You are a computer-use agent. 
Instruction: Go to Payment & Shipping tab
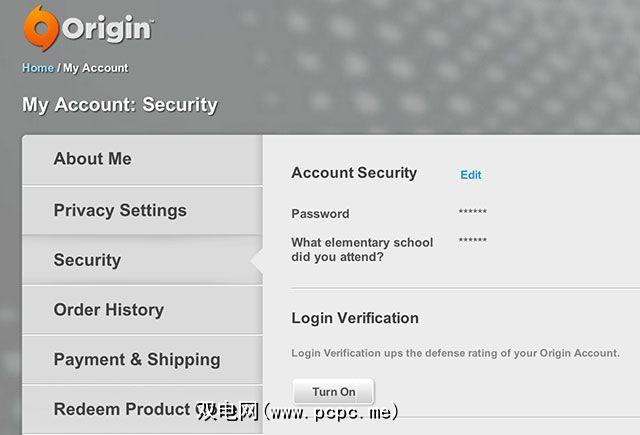pos(137,360)
